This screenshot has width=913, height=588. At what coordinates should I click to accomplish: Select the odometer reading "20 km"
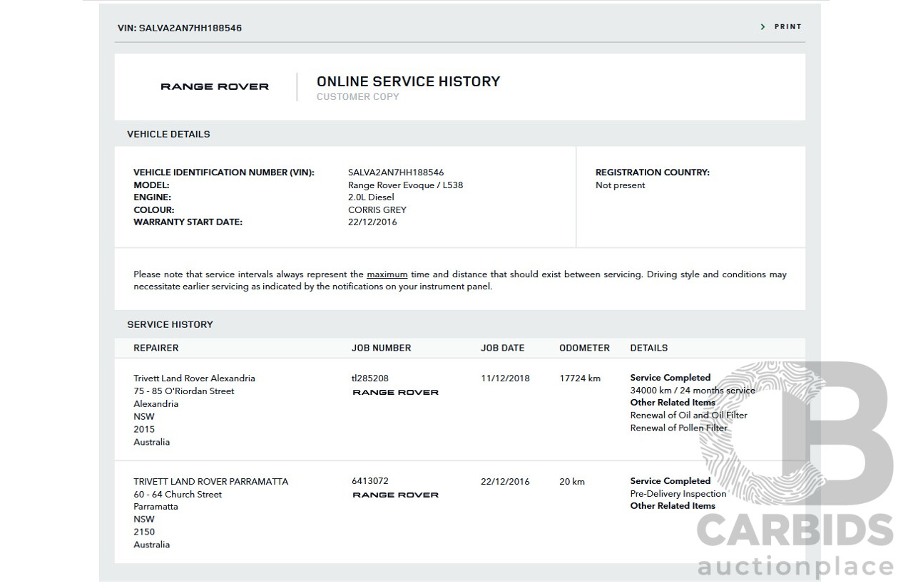click(572, 482)
